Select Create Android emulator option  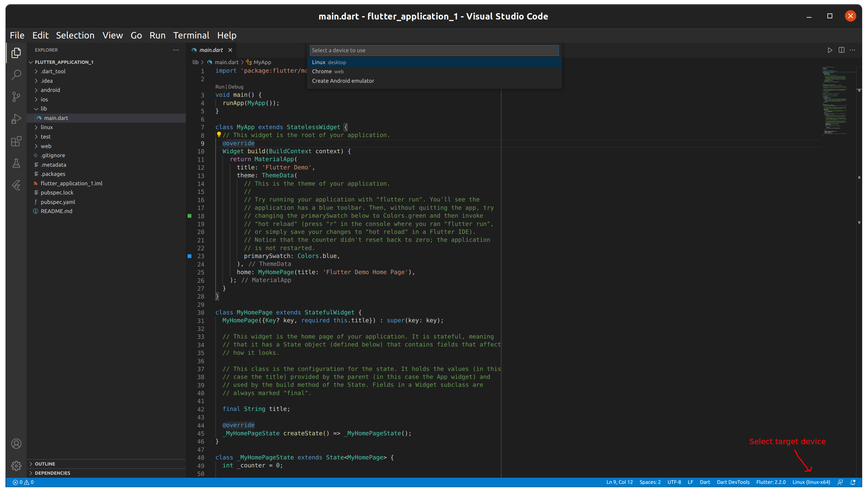click(434, 81)
